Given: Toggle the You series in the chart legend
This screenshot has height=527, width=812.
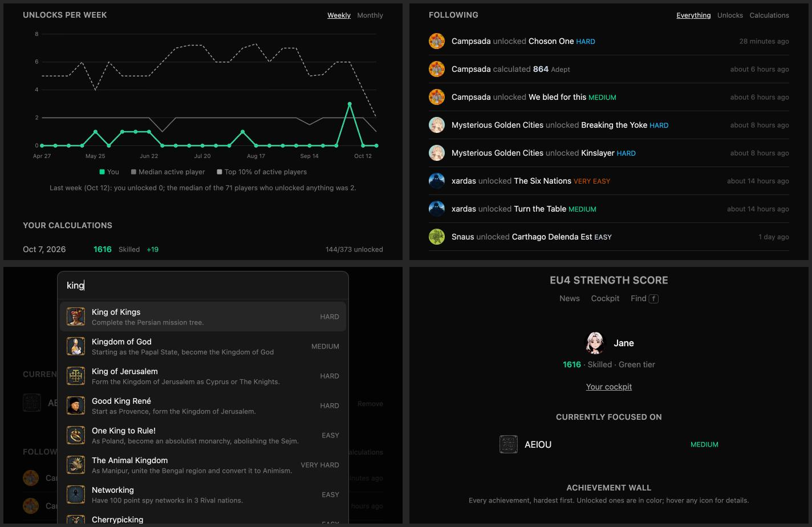Looking at the screenshot, I should click(109, 172).
